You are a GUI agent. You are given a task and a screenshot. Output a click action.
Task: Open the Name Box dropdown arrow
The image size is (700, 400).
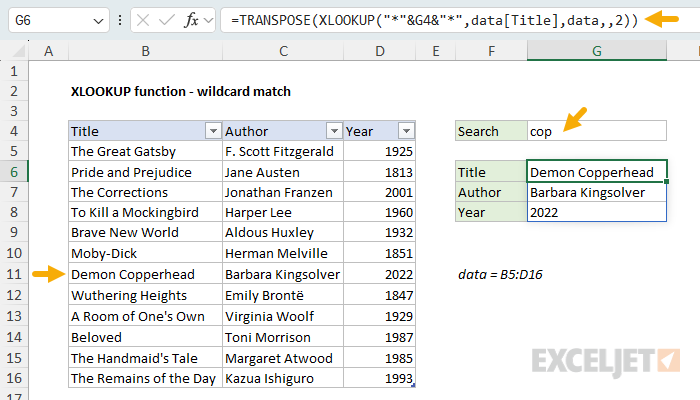98,21
